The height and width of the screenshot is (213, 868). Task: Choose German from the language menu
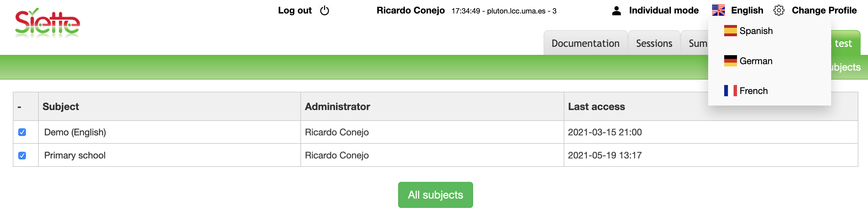(x=756, y=61)
